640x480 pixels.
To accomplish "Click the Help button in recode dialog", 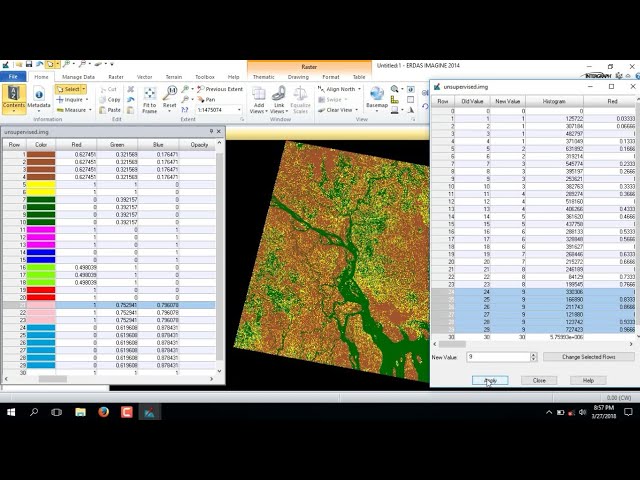I will (588, 380).
